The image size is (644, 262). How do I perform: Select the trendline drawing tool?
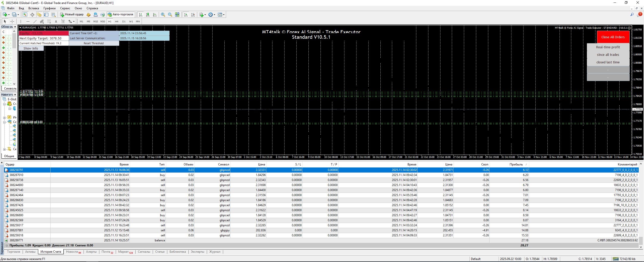(x=35, y=21)
